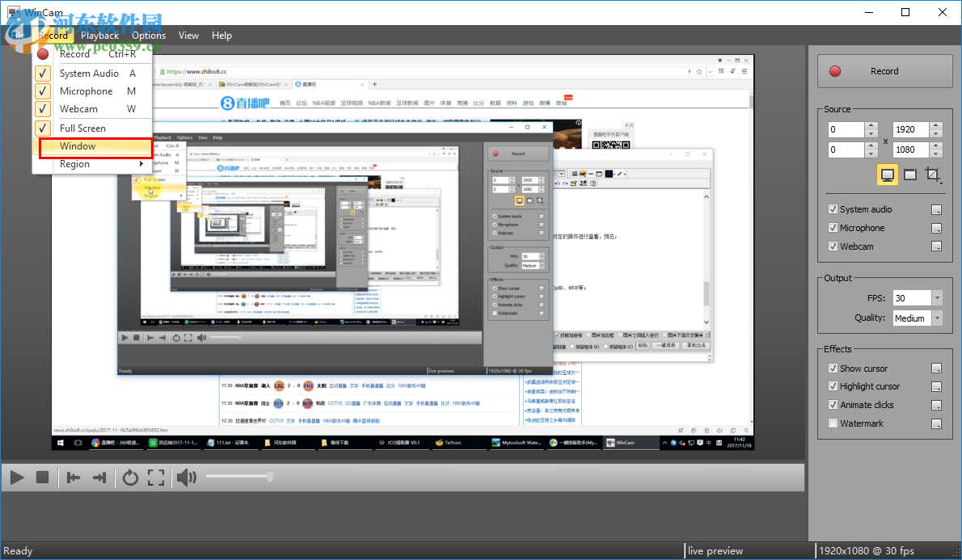Open Watermark settings button
This screenshot has width=962, height=560.
[936, 423]
